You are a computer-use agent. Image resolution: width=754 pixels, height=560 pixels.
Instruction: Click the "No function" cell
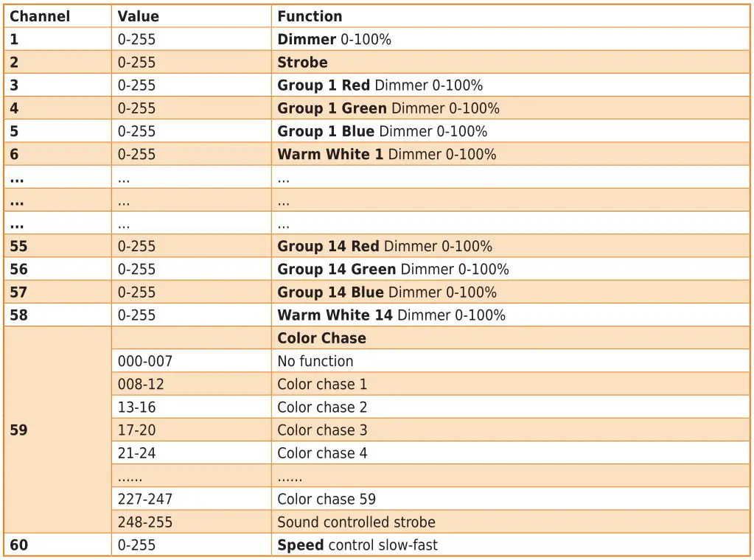pos(315,361)
